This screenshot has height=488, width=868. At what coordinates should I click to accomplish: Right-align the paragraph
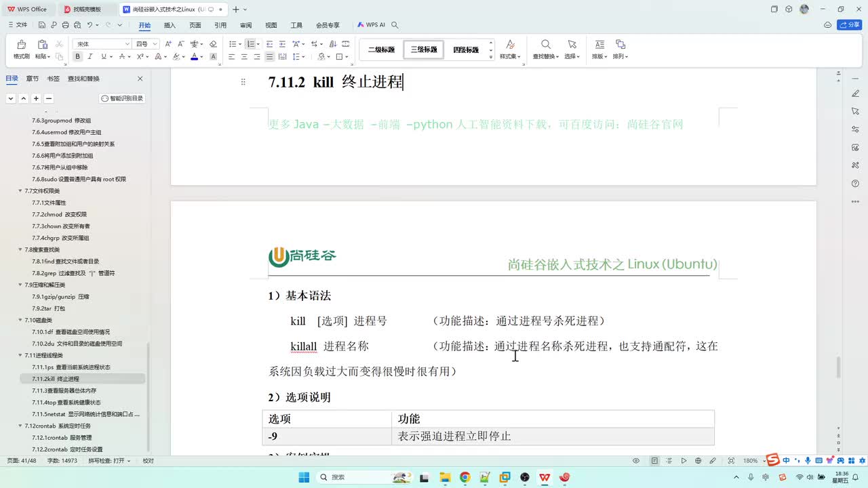click(257, 57)
